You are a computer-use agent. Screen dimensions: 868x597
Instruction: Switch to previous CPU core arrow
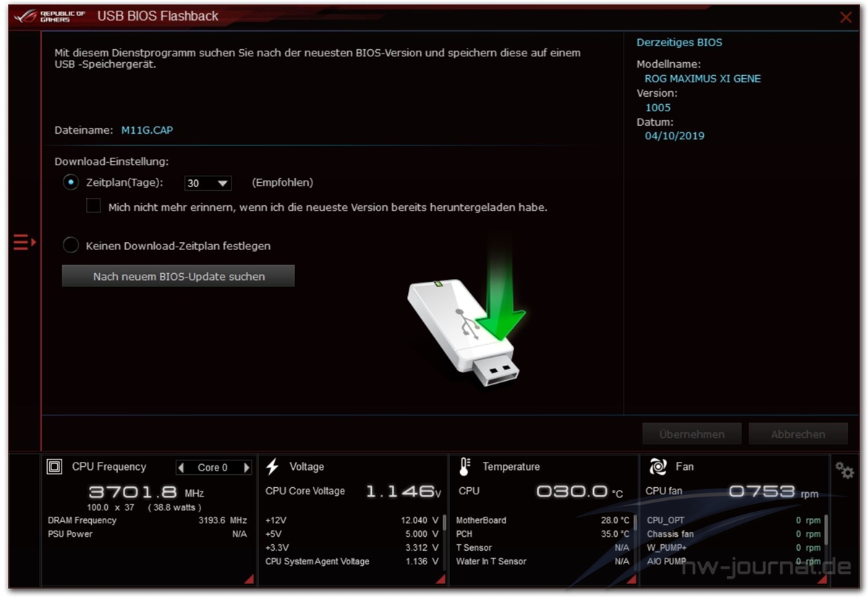(182, 468)
